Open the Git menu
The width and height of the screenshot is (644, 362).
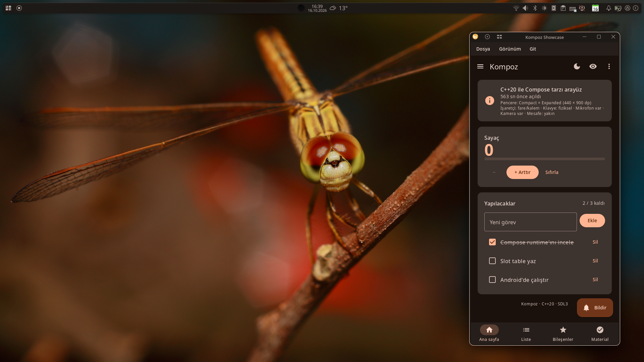532,49
